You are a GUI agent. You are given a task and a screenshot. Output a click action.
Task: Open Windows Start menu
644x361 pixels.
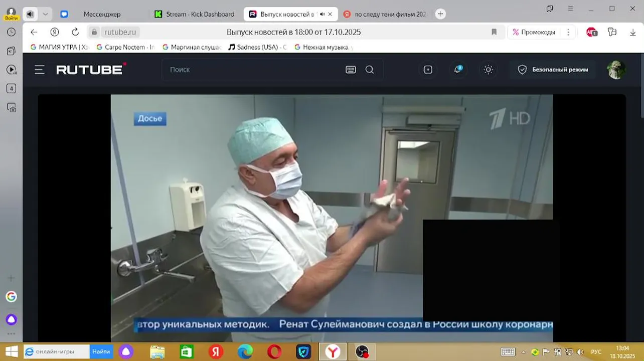click(x=11, y=352)
